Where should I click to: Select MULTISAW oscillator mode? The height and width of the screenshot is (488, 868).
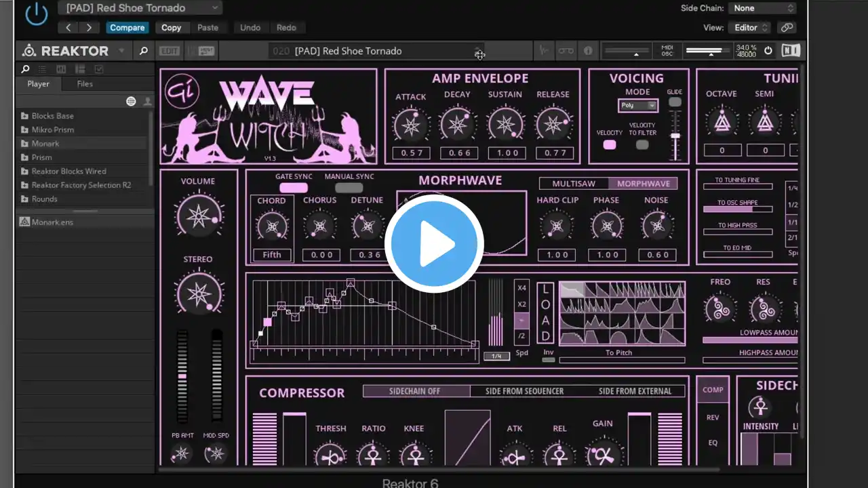point(574,184)
